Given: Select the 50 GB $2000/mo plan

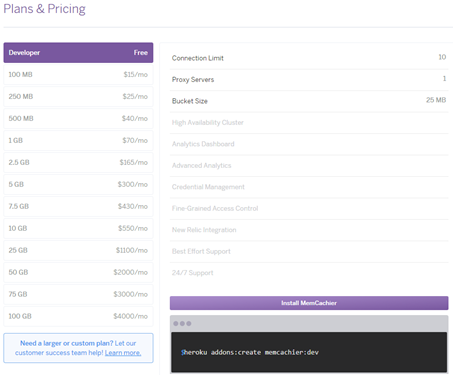Looking at the screenshot, I should (78, 272).
